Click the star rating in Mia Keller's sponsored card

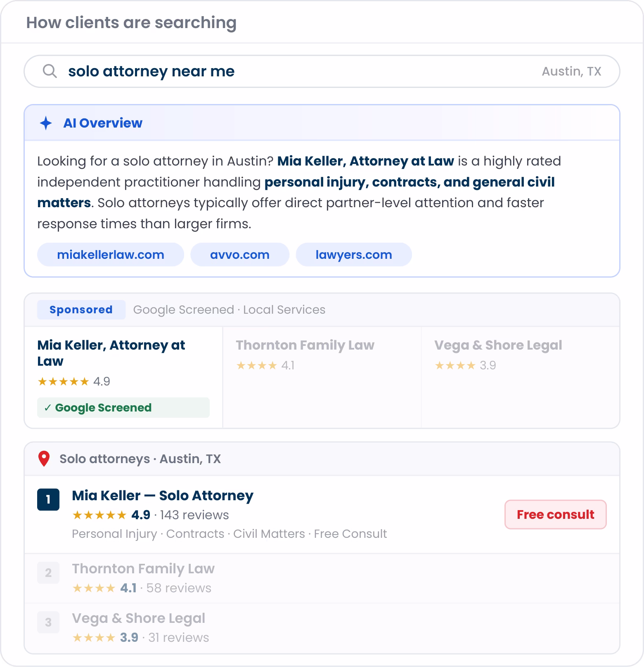tap(63, 381)
